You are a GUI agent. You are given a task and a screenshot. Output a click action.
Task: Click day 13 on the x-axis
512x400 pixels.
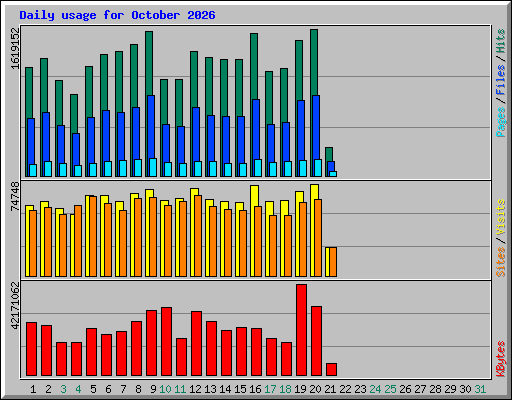(210, 389)
